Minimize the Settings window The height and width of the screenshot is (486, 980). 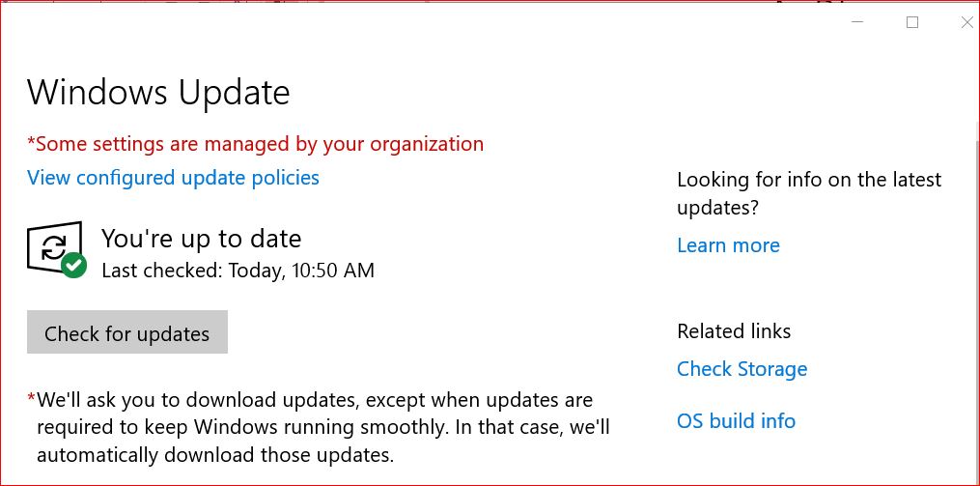tap(857, 23)
